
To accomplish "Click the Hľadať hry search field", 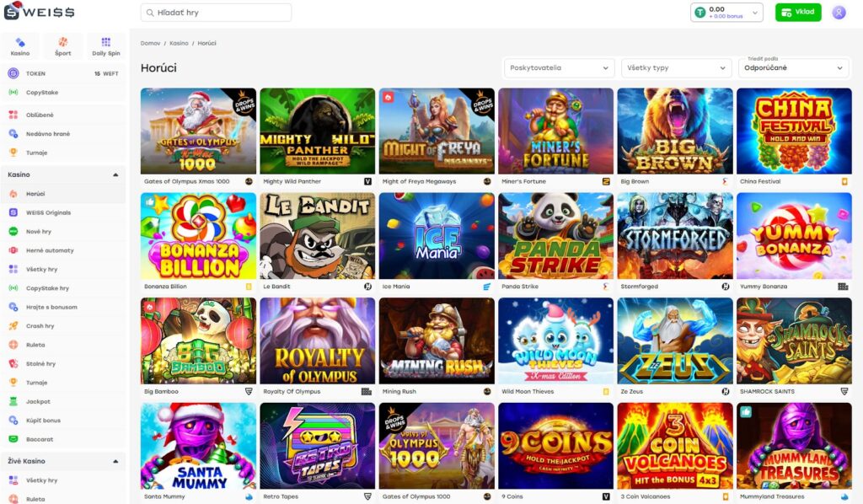I will coord(216,13).
